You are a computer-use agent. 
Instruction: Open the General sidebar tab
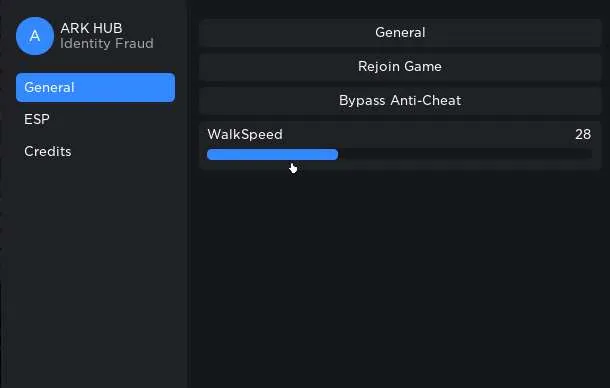tap(95, 87)
